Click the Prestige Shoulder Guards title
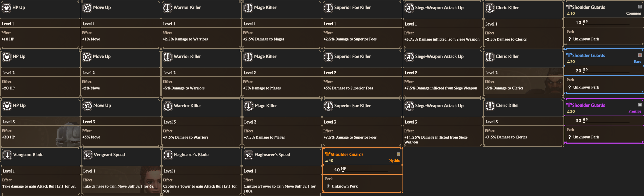The height and width of the screenshot is (196, 644). pyautogui.click(x=588, y=105)
